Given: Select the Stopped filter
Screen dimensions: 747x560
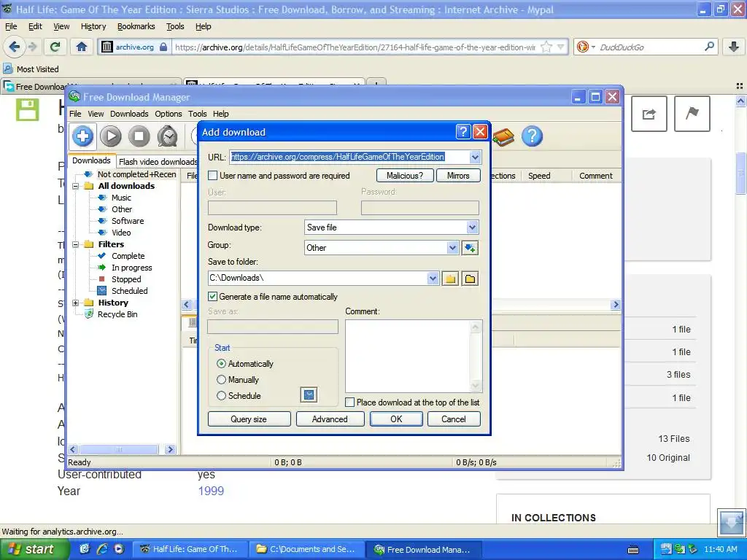Looking at the screenshot, I should [126, 279].
